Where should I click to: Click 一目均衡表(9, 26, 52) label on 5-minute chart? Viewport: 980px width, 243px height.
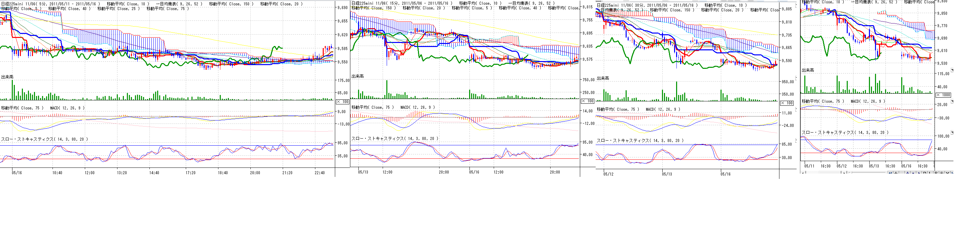[179, 4]
